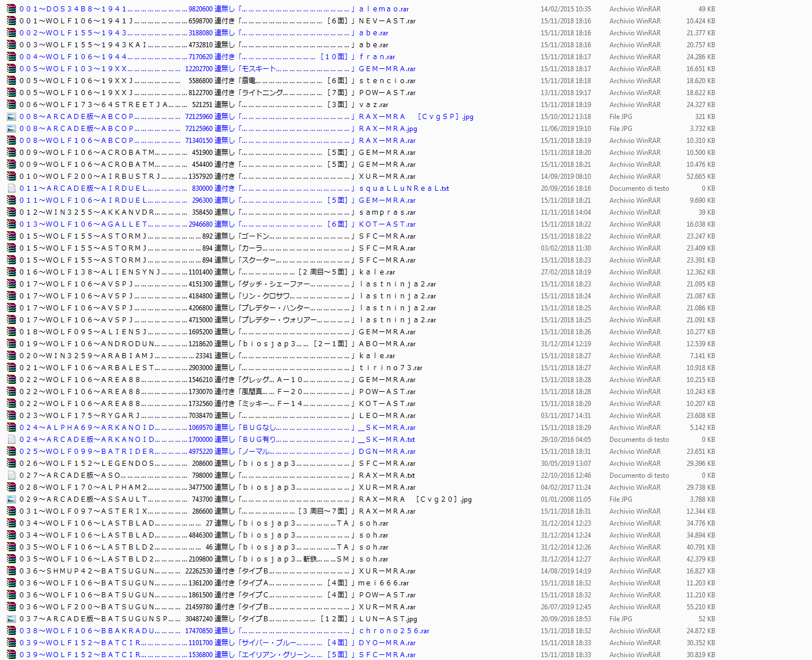Click the picture icon of LUN-AST.jpg
The width and height of the screenshot is (812, 660).
(11, 619)
